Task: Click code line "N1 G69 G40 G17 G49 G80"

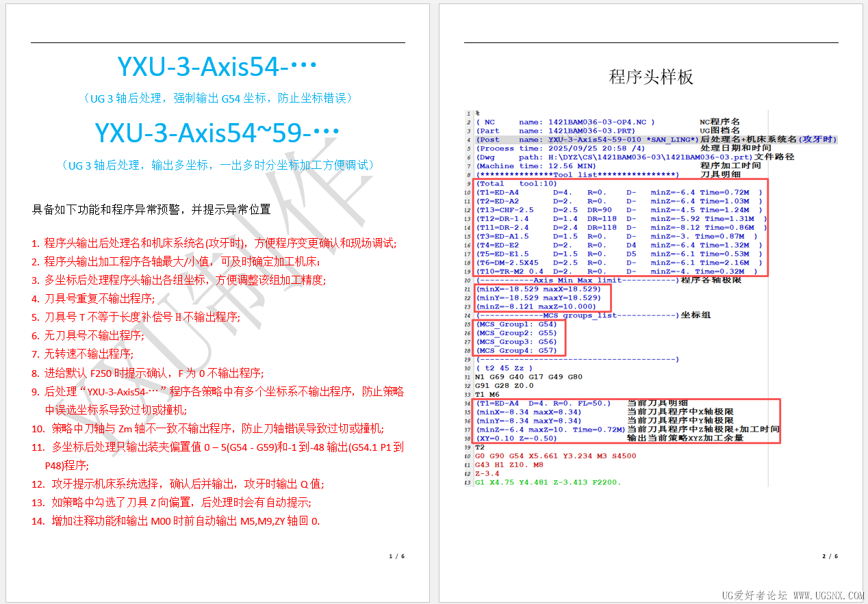Action: point(528,377)
